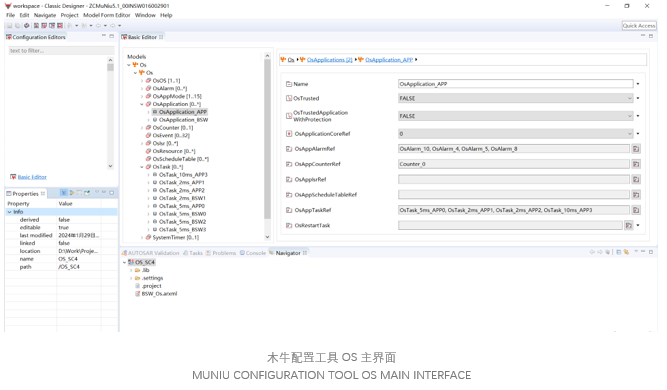Click reference picker button beside OsAppIsrRef field
Viewport: 667px width, 390px height.
click(x=636, y=179)
